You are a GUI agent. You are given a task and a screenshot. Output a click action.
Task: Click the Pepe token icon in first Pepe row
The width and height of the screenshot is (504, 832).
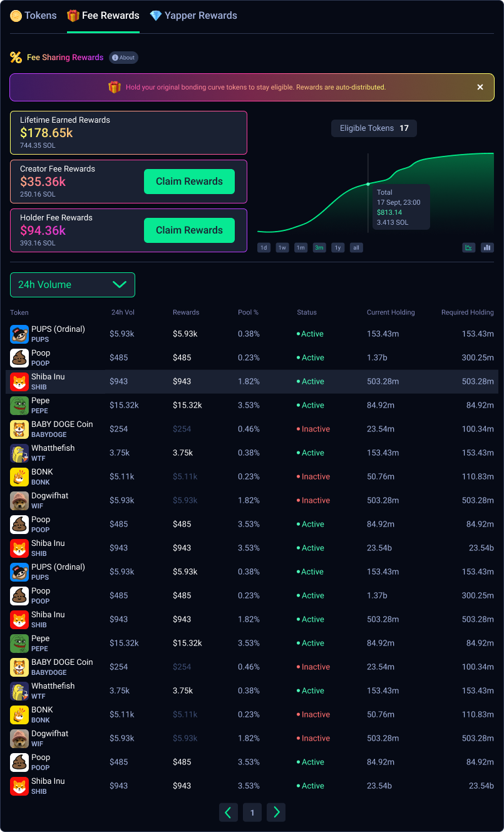19,406
